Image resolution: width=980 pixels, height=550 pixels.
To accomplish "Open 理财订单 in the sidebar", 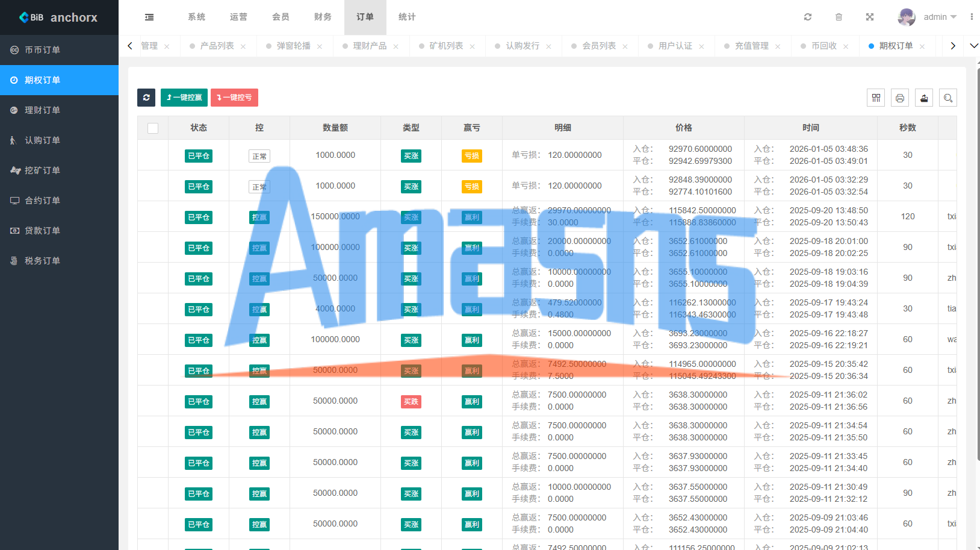I will click(x=59, y=110).
